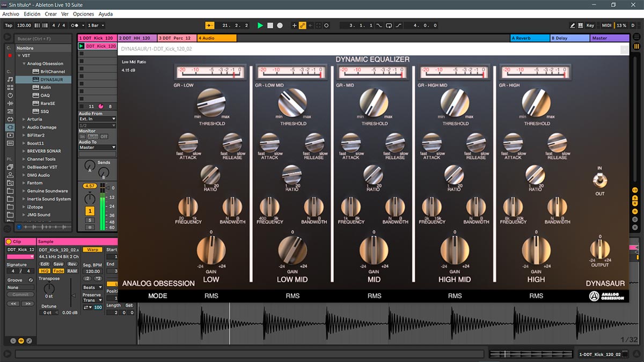Collapse the VST folder tree

[x=19, y=55]
